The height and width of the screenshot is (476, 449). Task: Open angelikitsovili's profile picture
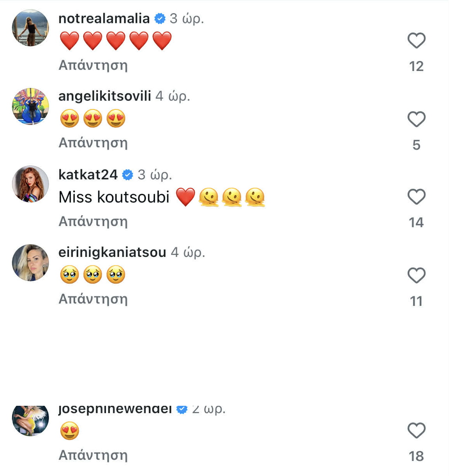point(30,106)
